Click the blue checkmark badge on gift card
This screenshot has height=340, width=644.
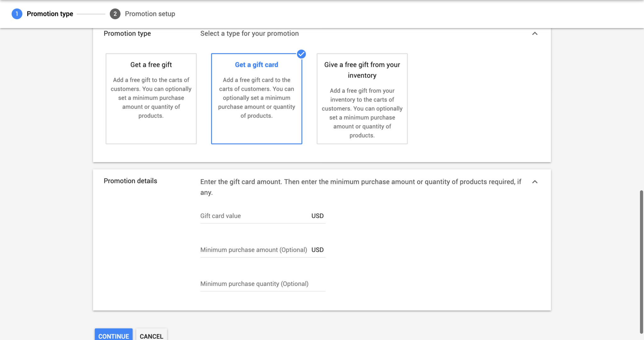click(x=301, y=54)
